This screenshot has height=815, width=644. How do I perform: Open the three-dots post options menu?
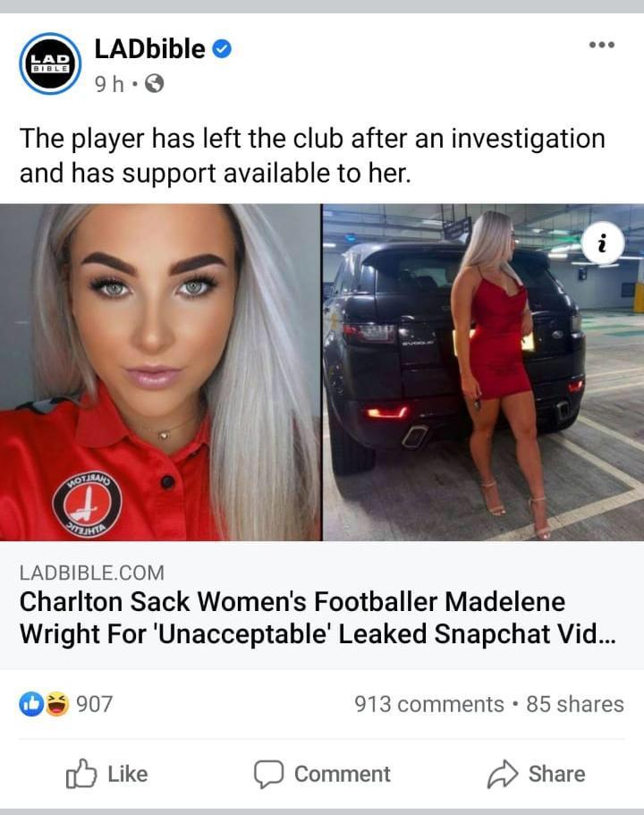point(602,45)
